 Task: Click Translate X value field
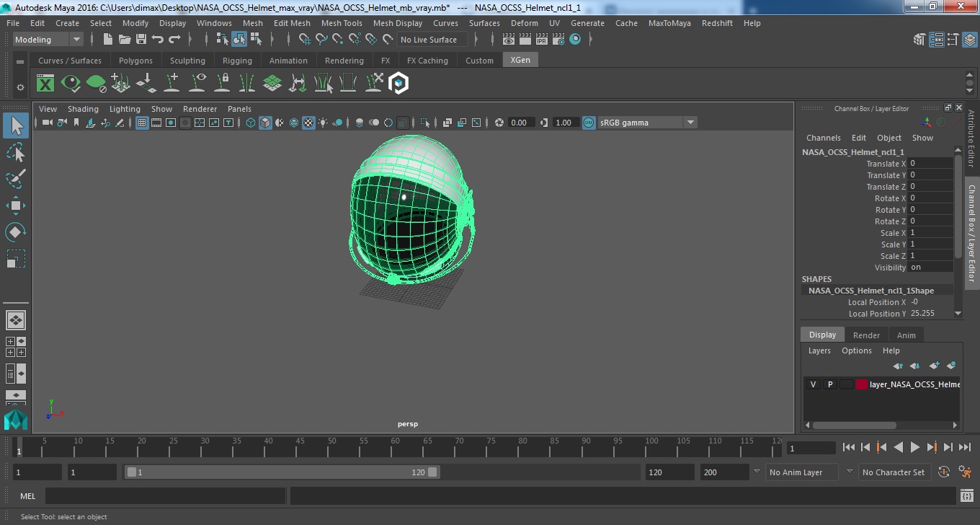tap(930, 164)
